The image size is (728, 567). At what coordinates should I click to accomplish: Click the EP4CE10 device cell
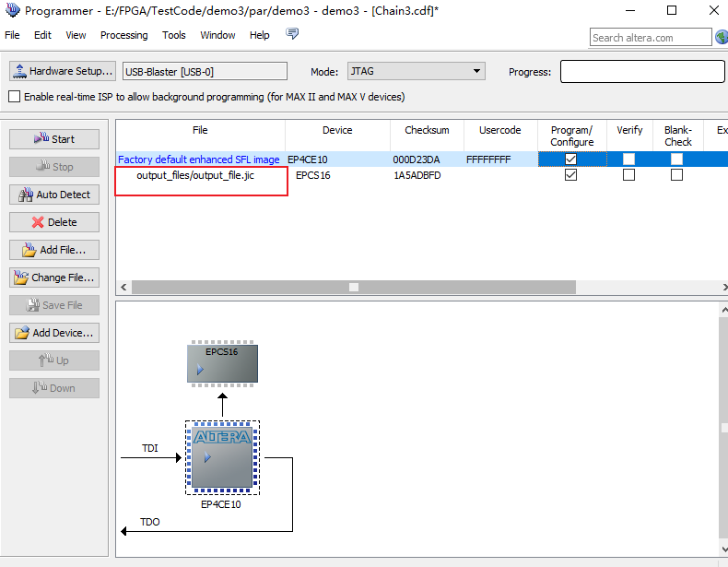(308, 159)
